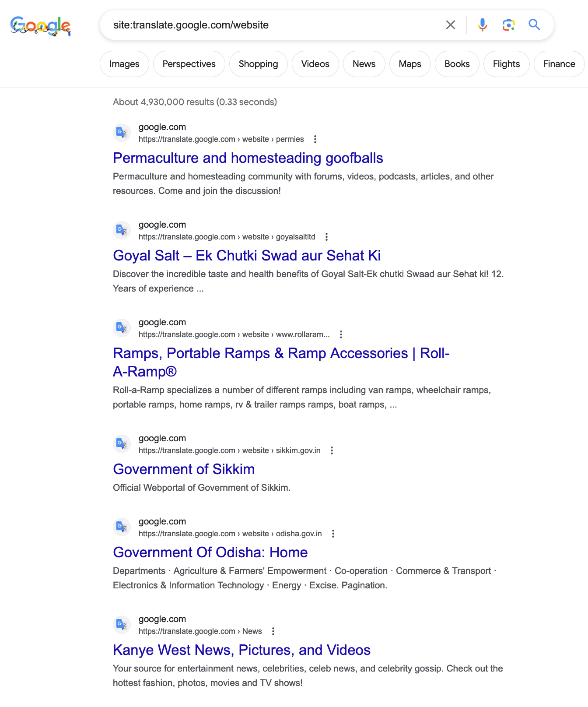Open Google Lens image search

508,25
